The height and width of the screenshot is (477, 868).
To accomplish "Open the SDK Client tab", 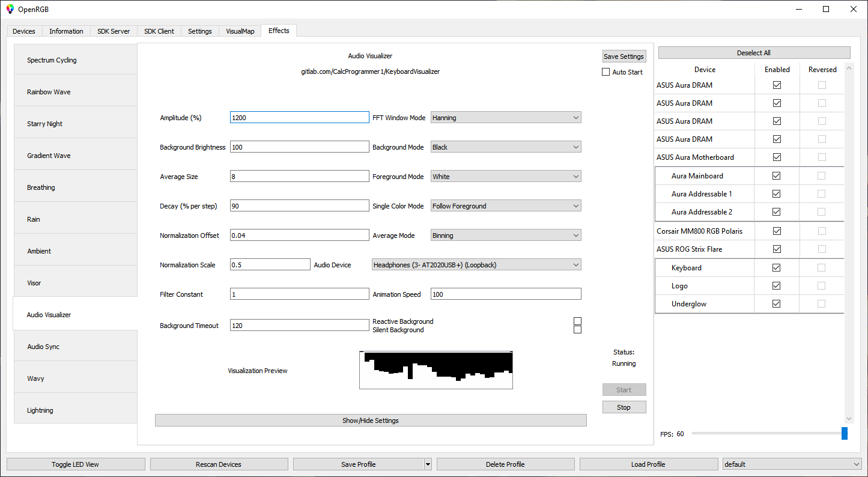I will 159,31.
